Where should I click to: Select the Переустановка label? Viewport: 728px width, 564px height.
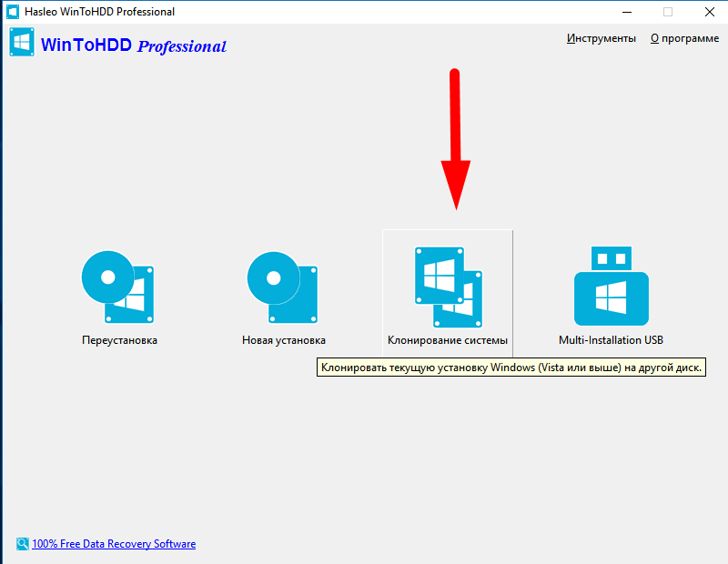tap(119, 340)
